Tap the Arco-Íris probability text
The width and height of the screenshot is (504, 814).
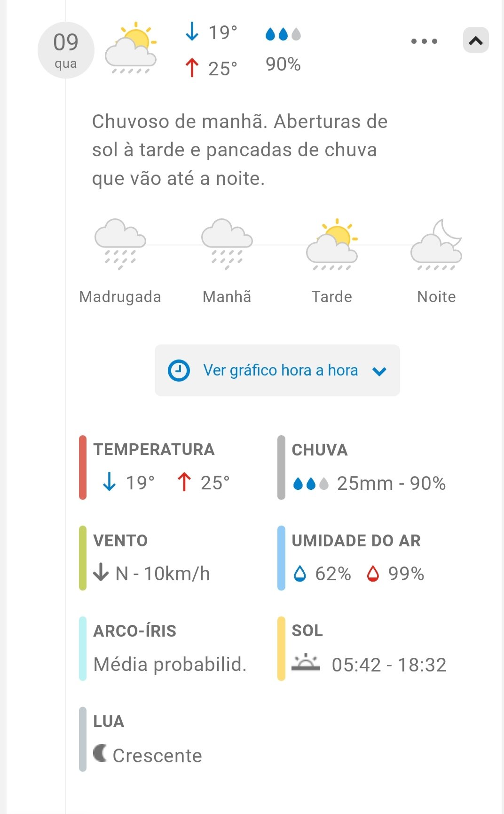[x=170, y=664]
